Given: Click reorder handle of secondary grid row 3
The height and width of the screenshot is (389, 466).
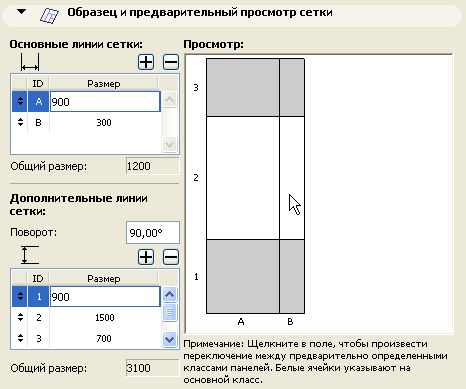Looking at the screenshot, I should (x=20, y=338).
